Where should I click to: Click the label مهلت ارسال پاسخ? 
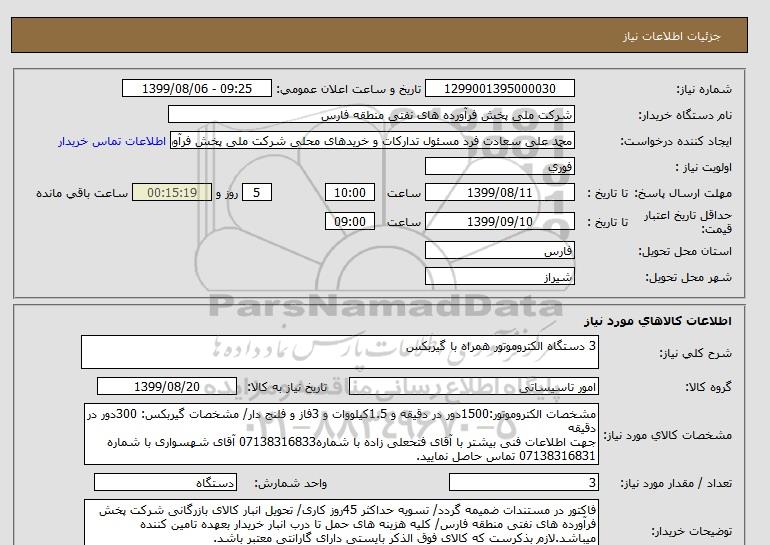pyautogui.click(x=683, y=193)
